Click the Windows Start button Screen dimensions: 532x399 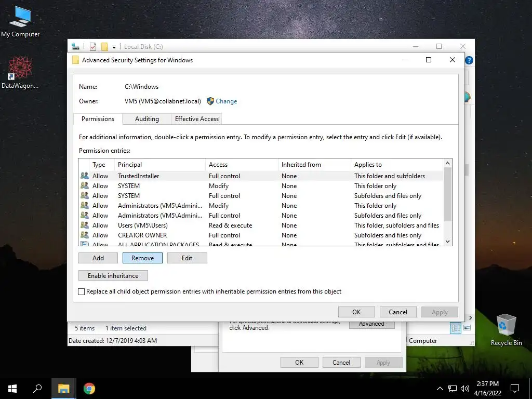pos(12,389)
